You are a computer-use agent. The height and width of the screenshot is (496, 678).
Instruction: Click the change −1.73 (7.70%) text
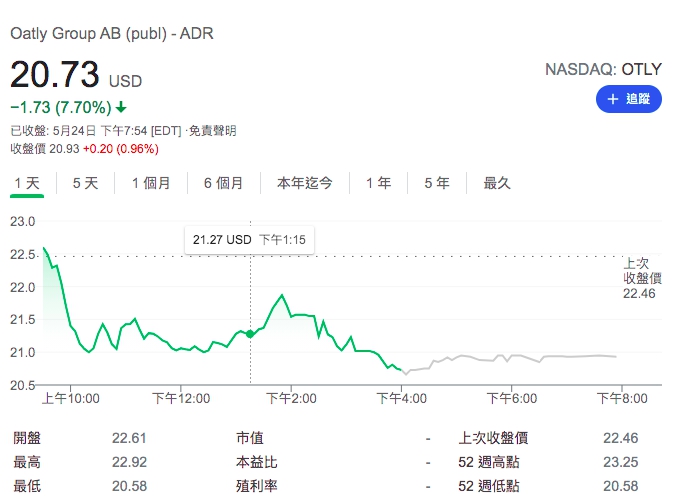point(61,107)
